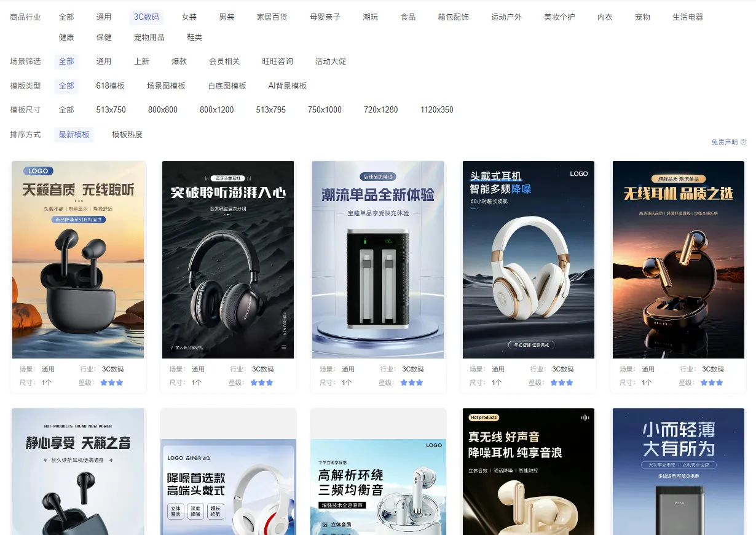Select 全部 under 商品行业
The width and height of the screenshot is (756, 535).
click(66, 17)
